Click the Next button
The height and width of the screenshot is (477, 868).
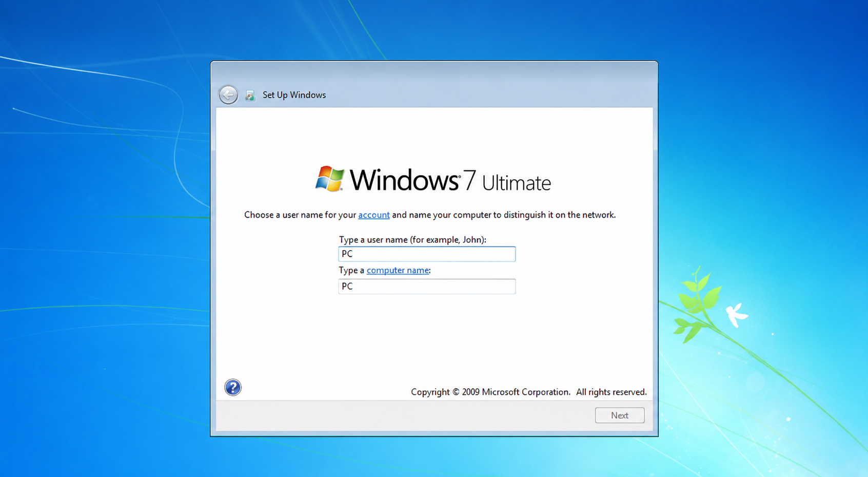coord(620,415)
